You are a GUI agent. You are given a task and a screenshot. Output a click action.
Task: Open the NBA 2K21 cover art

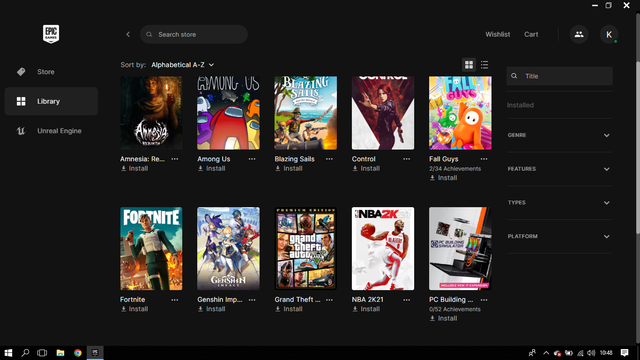coord(383,249)
